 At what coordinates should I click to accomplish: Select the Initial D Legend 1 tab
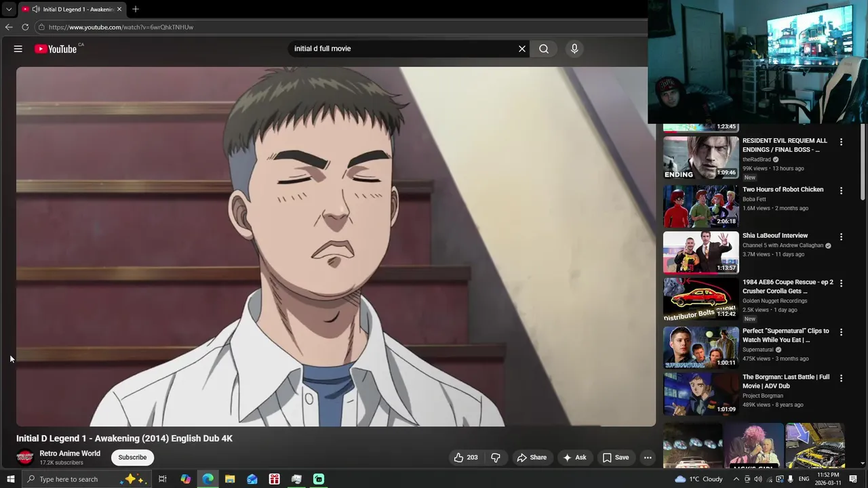point(72,9)
